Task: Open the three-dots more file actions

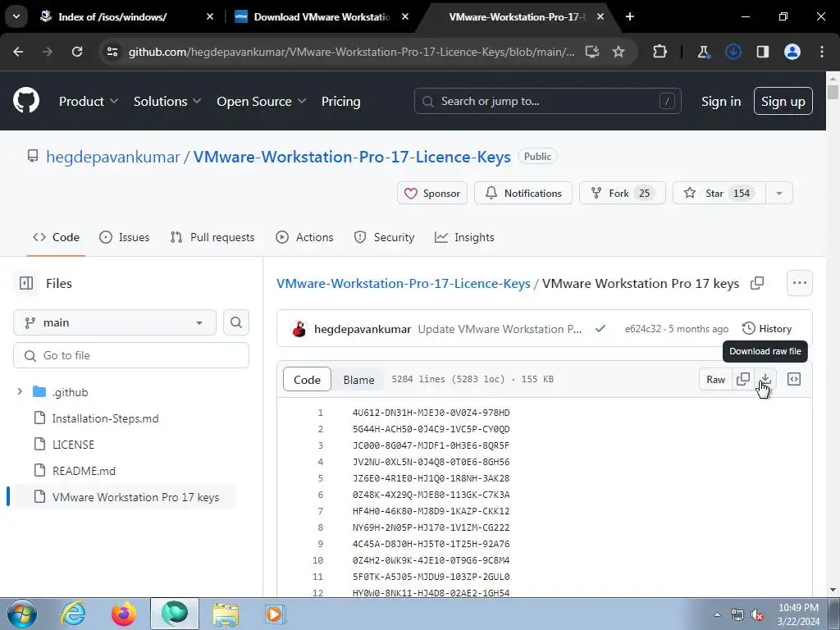Action: 799,283
